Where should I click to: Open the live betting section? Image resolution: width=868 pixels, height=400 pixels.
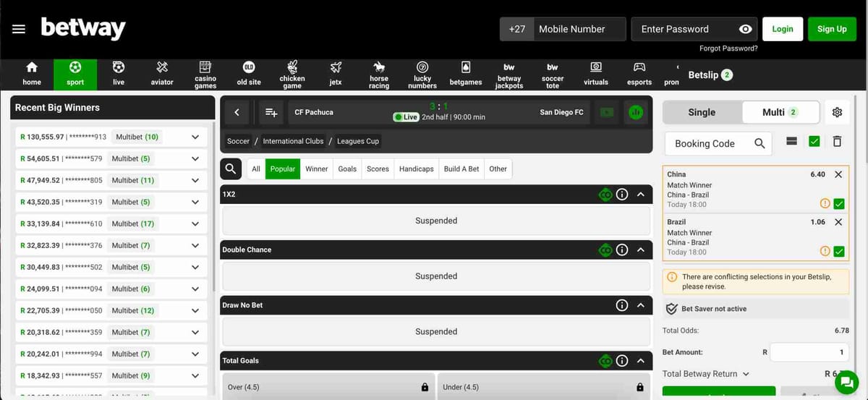pos(119,74)
